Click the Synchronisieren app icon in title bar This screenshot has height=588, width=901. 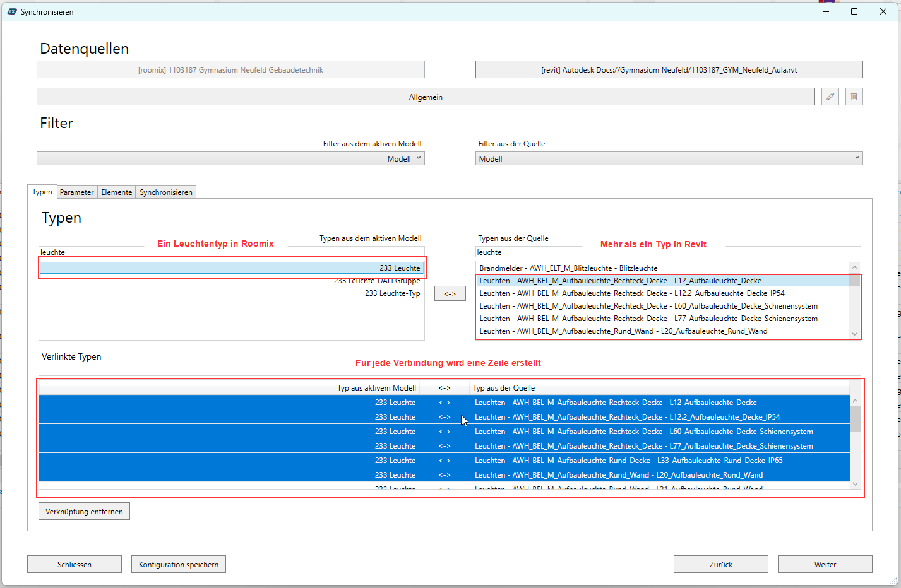coord(11,11)
